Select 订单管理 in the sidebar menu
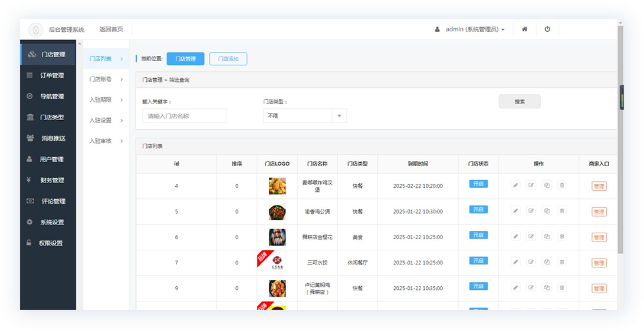 coord(52,75)
